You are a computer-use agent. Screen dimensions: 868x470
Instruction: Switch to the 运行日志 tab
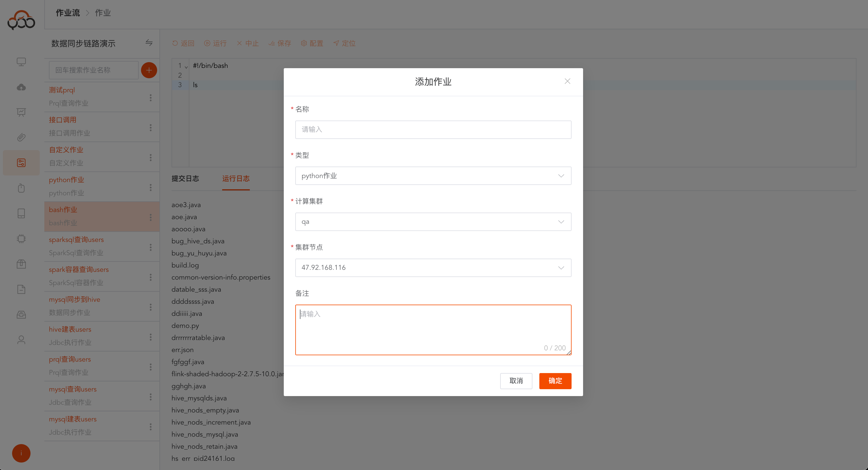pos(235,178)
